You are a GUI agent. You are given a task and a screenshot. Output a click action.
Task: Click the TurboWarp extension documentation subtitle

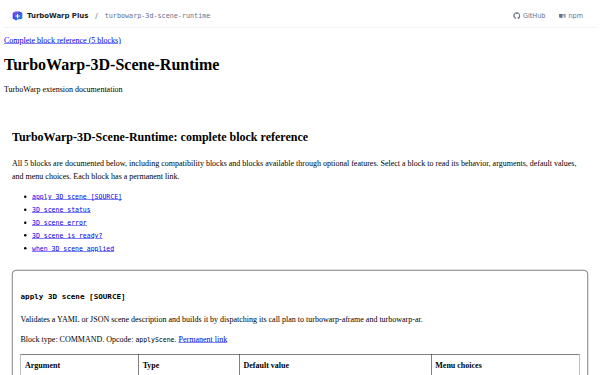pyautogui.click(x=63, y=89)
